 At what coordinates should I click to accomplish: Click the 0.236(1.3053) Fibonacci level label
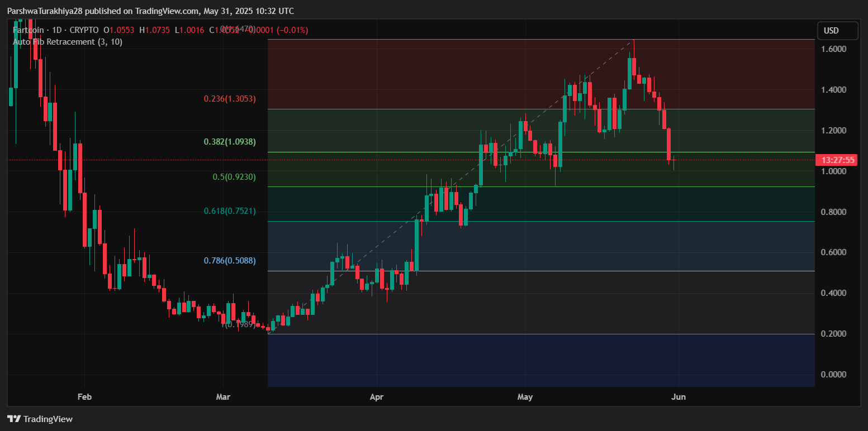[x=230, y=99]
